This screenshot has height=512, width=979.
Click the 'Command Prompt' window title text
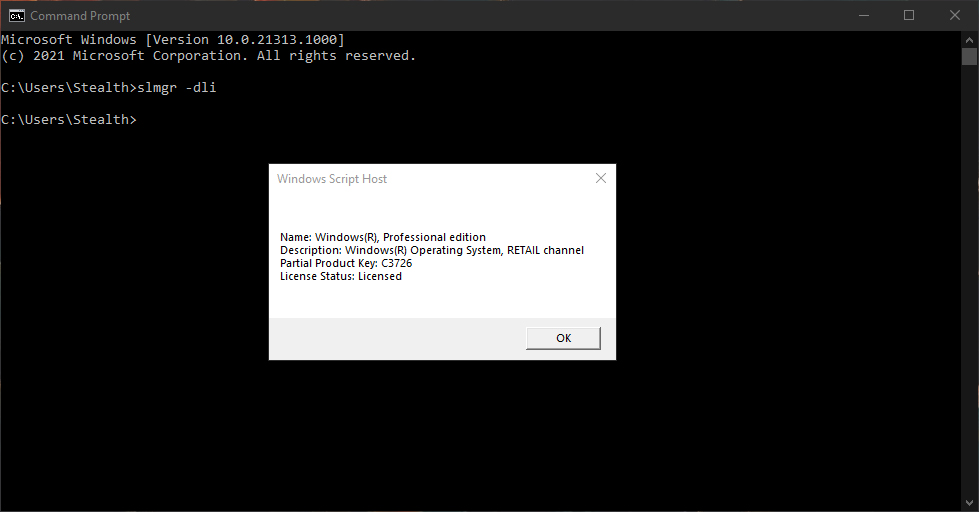[x=80, y=16]
